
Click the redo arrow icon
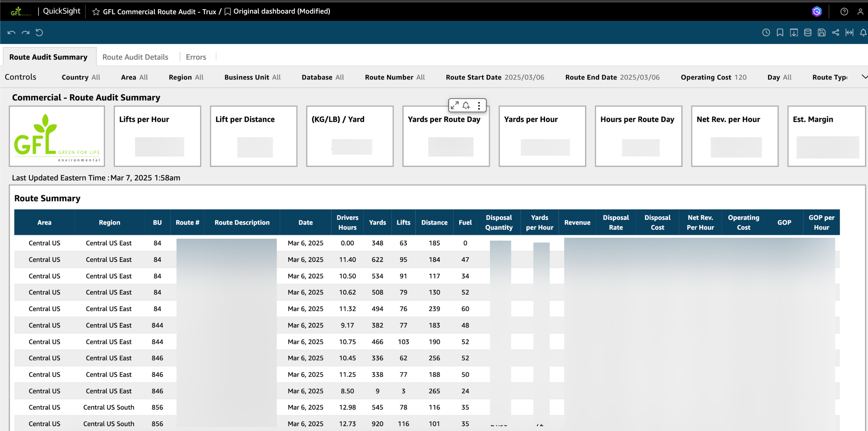tap(26, 33)
